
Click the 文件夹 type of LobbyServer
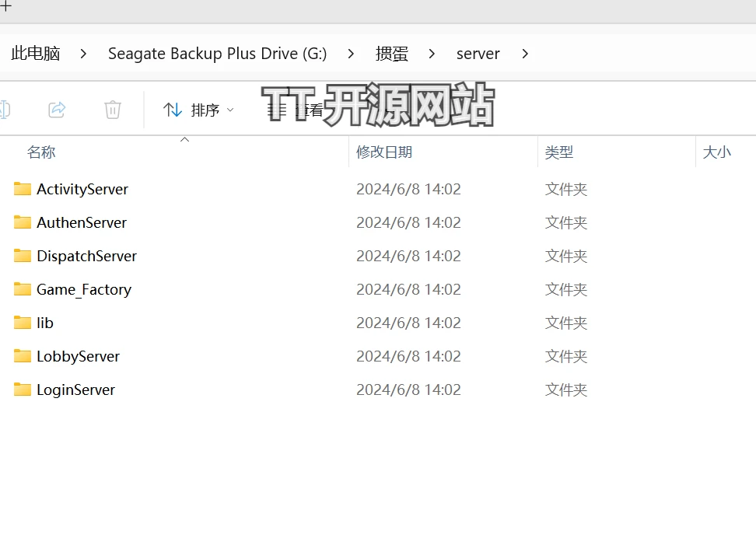click(566, 356)
